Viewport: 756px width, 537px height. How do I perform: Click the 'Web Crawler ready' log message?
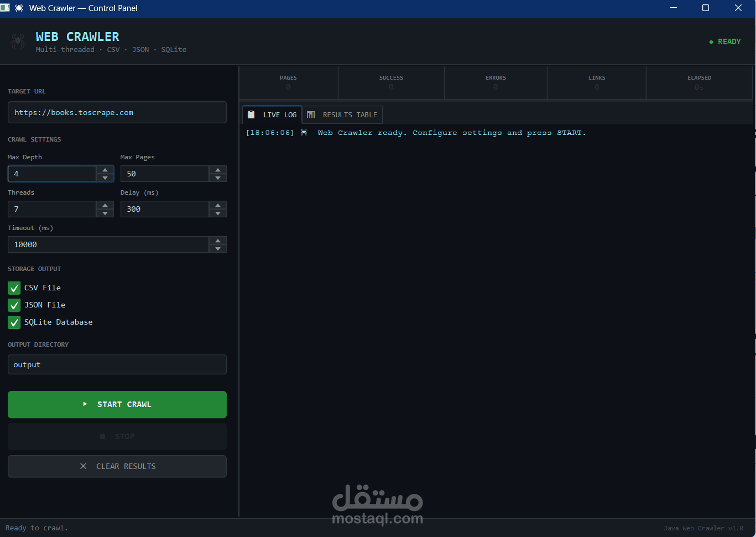click(x=451, y=133)
